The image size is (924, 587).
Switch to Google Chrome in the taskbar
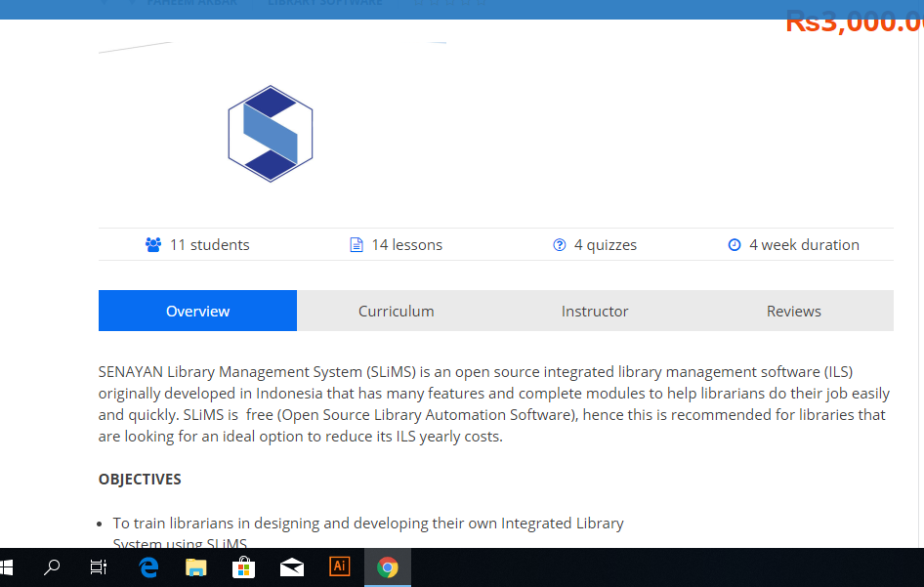pyautogui.click(x=387, y=567)
